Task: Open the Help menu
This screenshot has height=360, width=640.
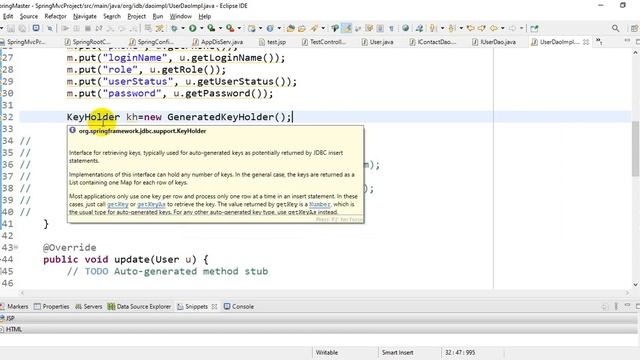Action: [x=204, y=16]
